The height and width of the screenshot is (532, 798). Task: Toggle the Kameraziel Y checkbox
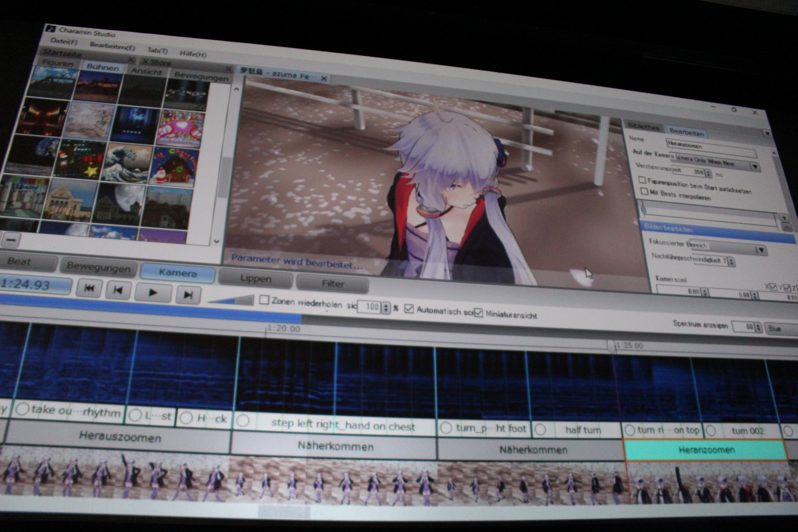click(x=787, y=288)
